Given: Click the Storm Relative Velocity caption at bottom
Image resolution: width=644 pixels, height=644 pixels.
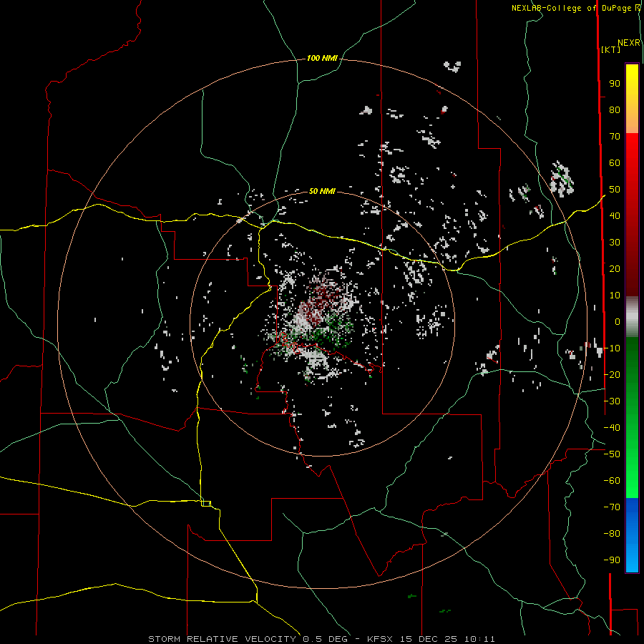Looking at the screenshot, I should click(321, 639).
